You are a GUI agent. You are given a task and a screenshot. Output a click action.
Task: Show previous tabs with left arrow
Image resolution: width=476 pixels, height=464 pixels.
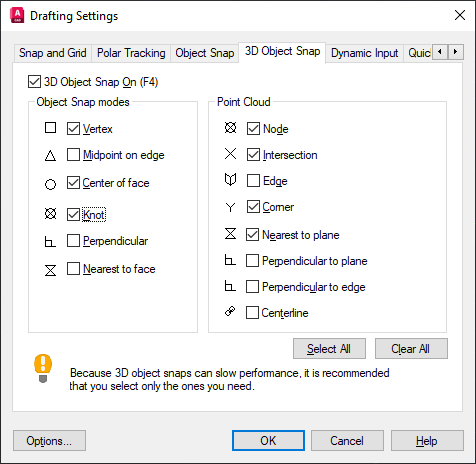[440, 52]
